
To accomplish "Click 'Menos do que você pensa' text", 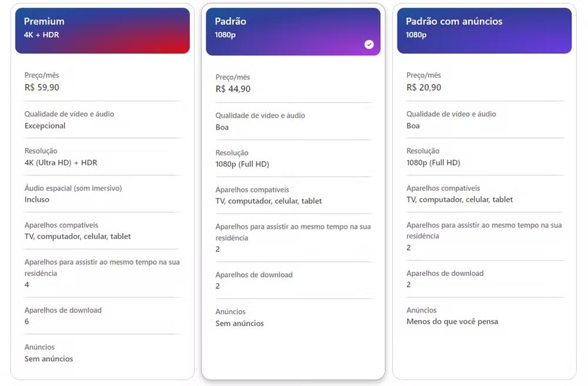I will (x=453, y=321).
